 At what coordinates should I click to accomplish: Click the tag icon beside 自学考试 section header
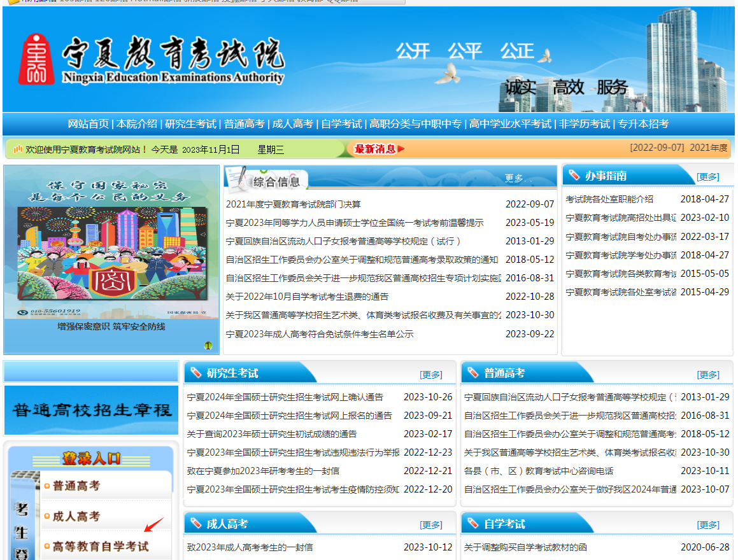472,524
